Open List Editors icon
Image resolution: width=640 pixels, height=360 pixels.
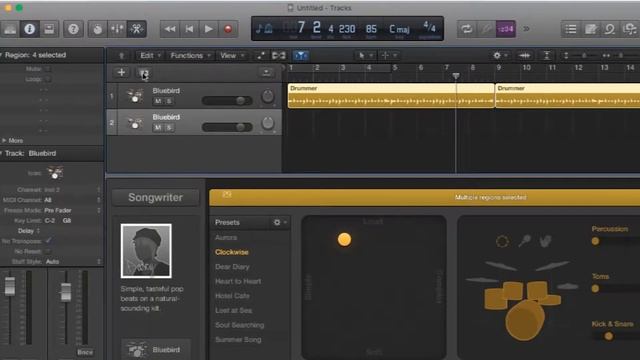571,29
